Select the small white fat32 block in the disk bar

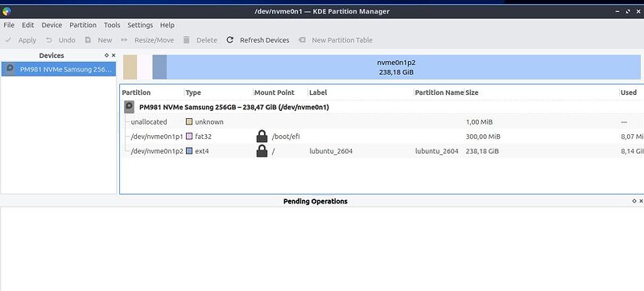144,67
